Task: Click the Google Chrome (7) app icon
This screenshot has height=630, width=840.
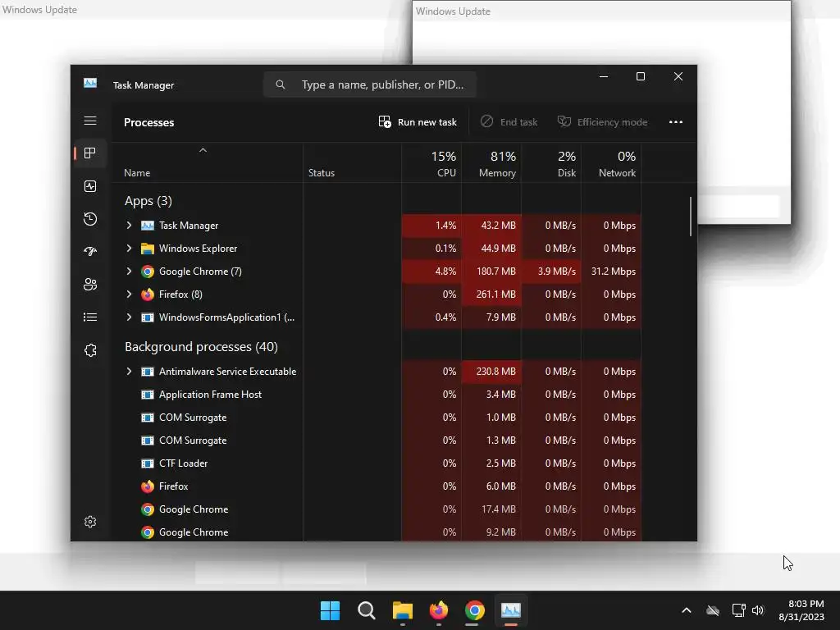Action: (148, 272)
